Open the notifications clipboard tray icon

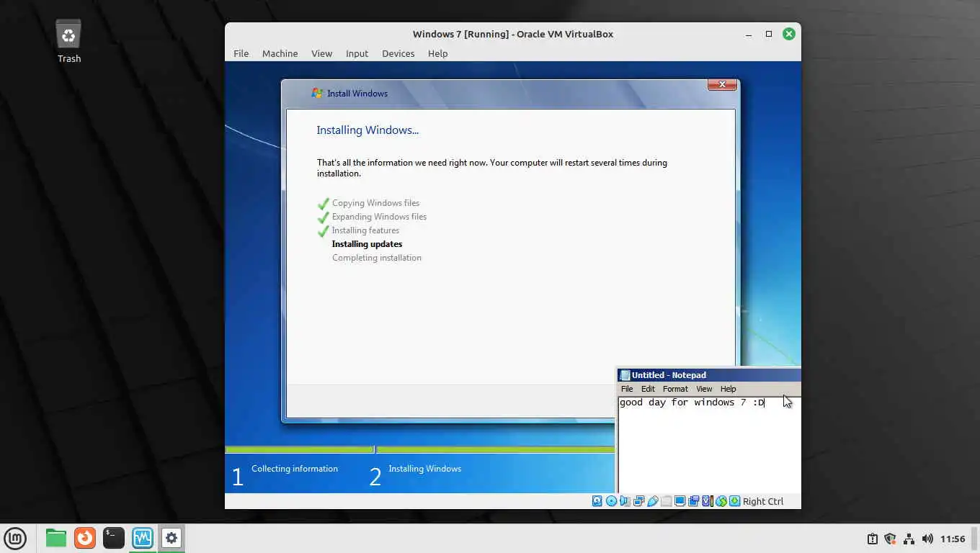872,539
